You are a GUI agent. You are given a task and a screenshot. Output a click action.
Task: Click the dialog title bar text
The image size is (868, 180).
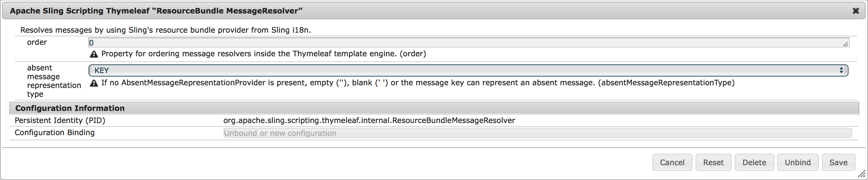156,11
